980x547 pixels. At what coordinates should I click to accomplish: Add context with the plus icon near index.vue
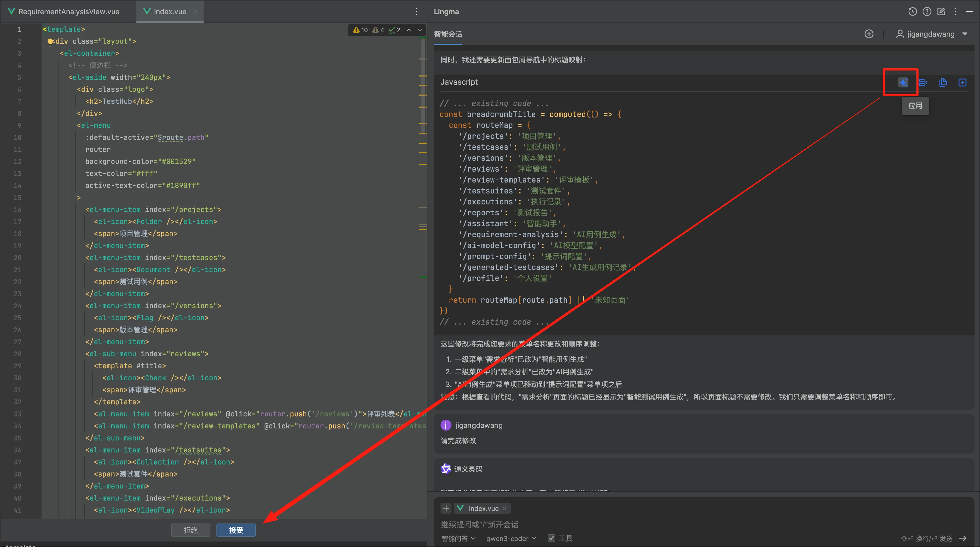(446, 508)
